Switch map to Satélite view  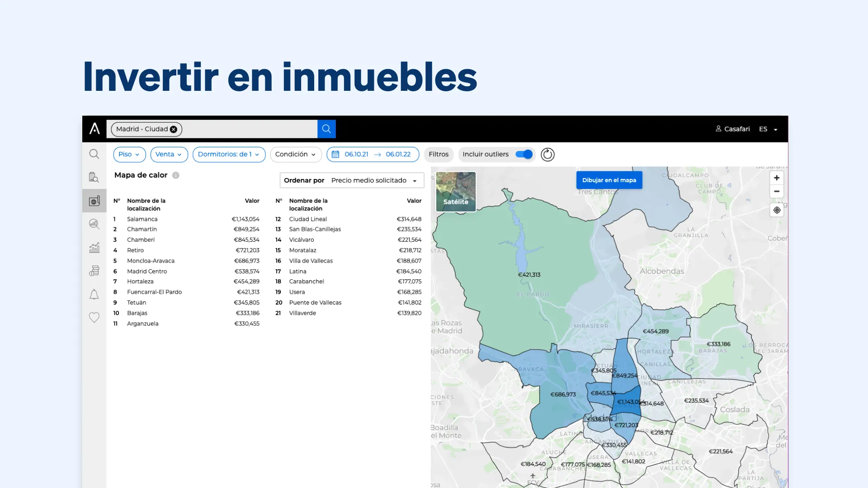point(456,192)
